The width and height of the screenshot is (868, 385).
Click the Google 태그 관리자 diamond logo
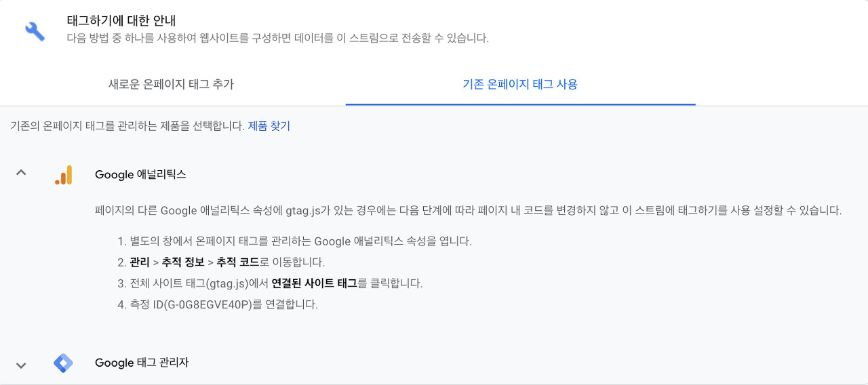point(63,363)
